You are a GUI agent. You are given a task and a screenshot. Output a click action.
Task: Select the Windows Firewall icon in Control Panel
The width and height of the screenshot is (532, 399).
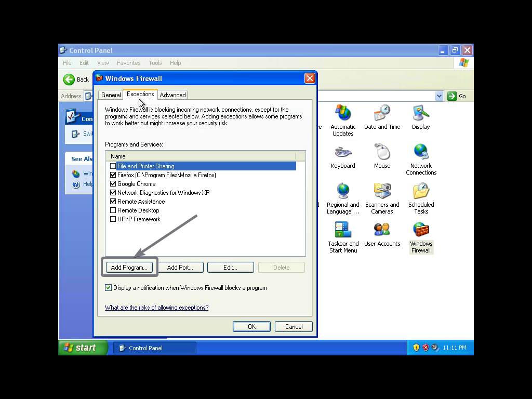click(x=421, y=237)
